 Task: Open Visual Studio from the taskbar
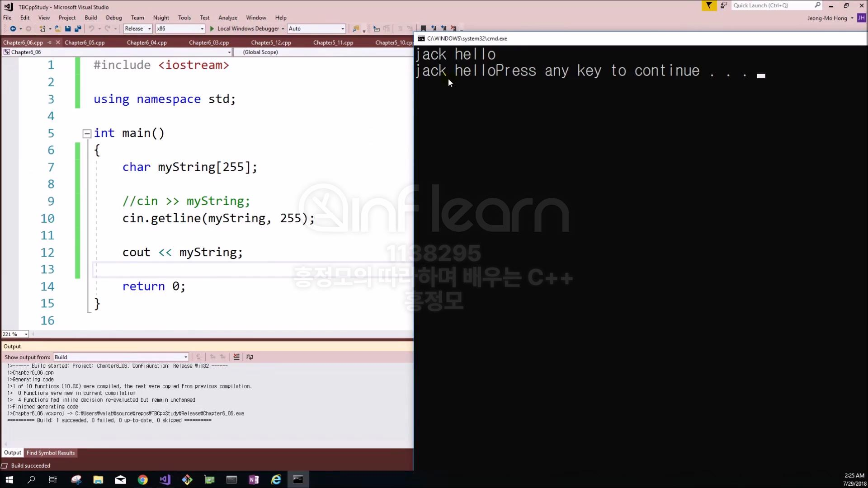(165, 479)
